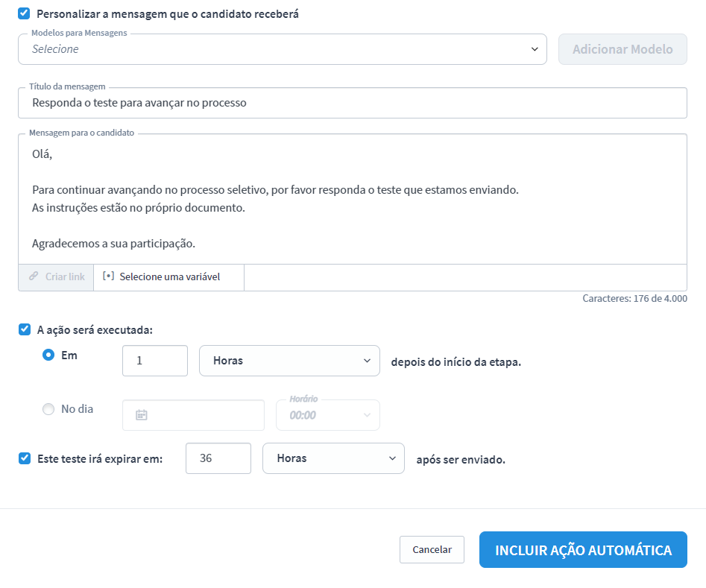Click the link chain icon
706x588 pixels.
pyautogui.click(x=34, y=276)
